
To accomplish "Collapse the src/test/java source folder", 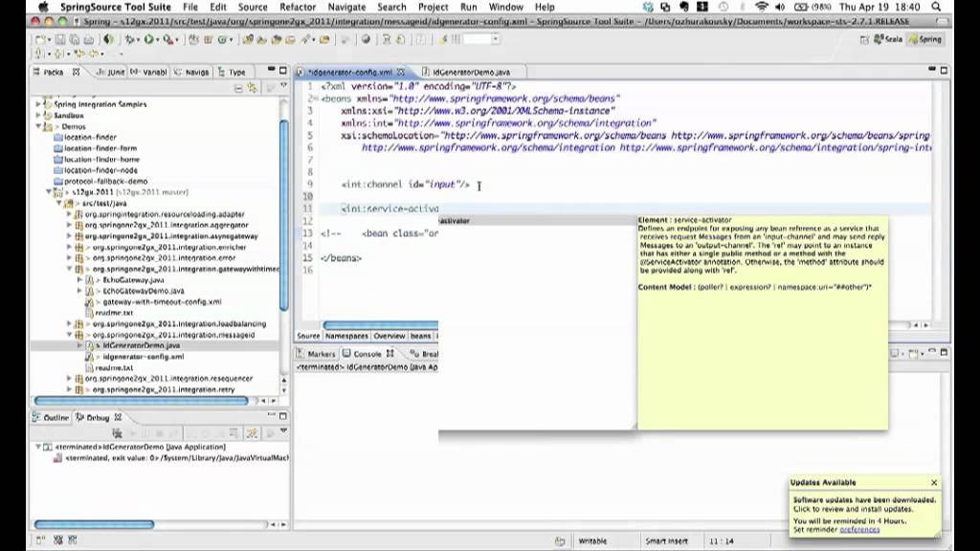I will [x=59, y=203].
